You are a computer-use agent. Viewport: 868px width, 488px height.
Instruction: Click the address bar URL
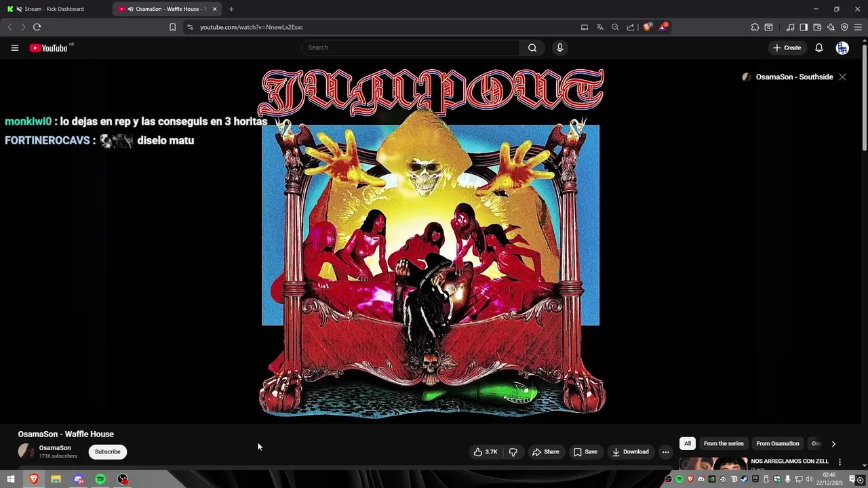pyautogui.click(x=252, y=27)
